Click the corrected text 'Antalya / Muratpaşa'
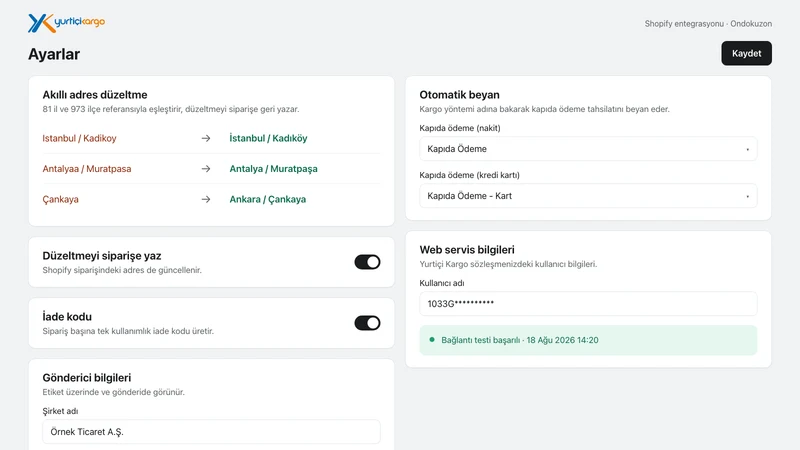Screen dimensions: 800x450 pyautogui.click(x=273, y=169)
